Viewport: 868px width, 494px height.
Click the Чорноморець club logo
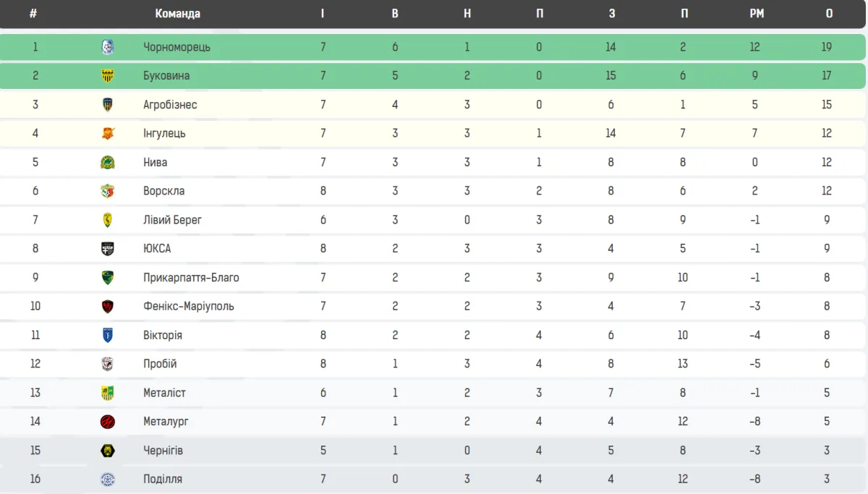[107, 47]
